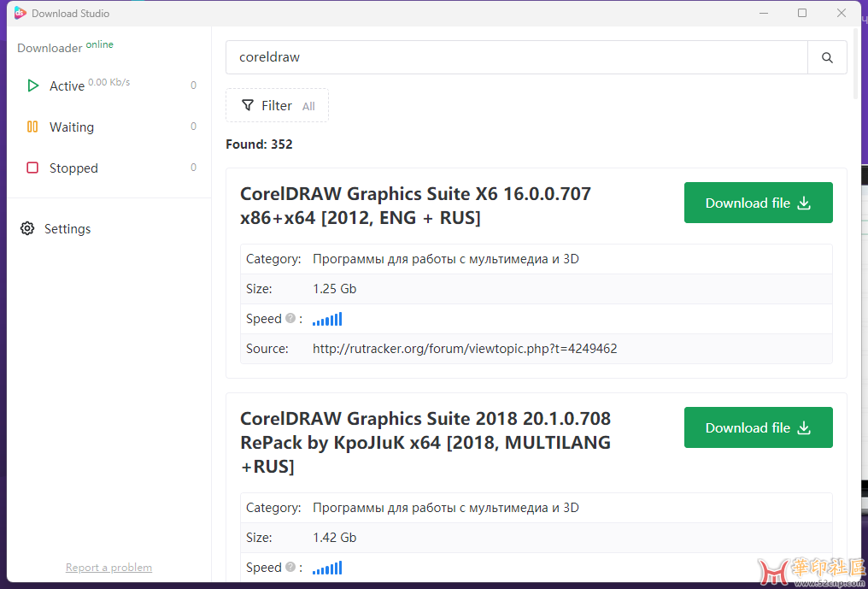Screen dimensions: 868x589
Task: Click the magnifier search button
Action: (827, 57)
